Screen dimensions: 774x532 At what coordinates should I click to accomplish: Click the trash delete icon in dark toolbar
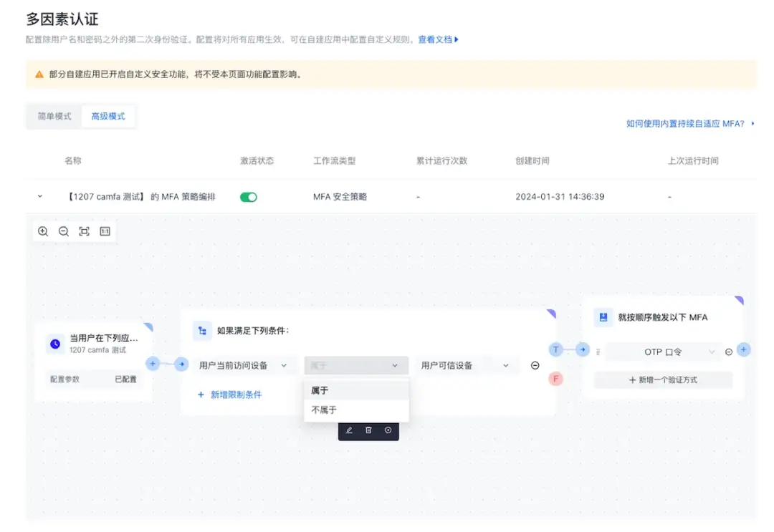(368, 430)
